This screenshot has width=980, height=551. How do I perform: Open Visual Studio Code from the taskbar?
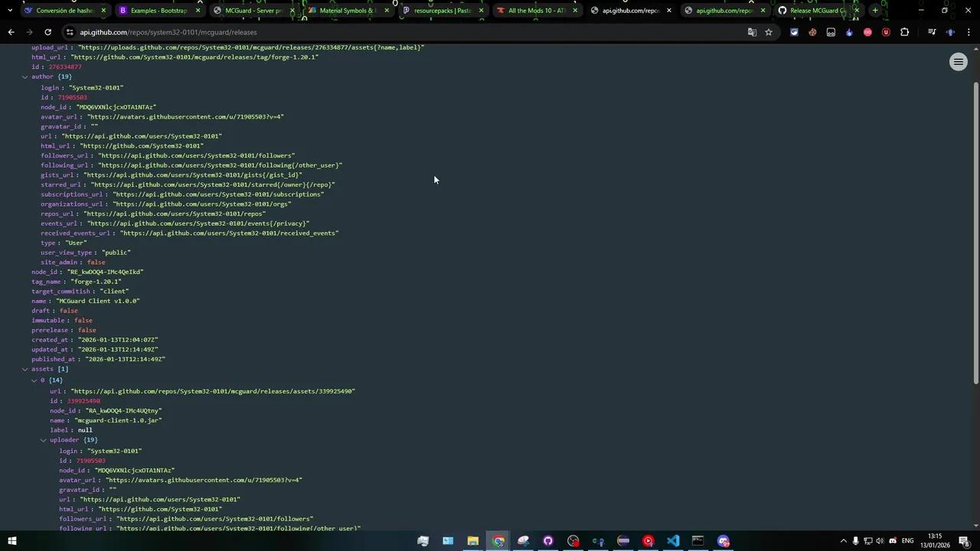coord(673,541)
